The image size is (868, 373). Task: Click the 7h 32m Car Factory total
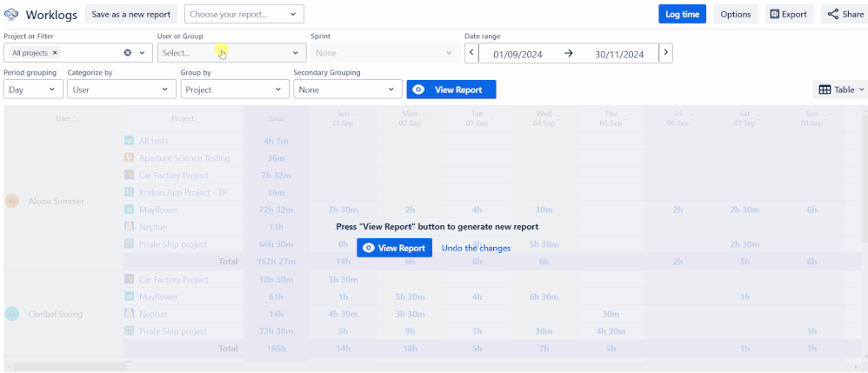point(277,176)
